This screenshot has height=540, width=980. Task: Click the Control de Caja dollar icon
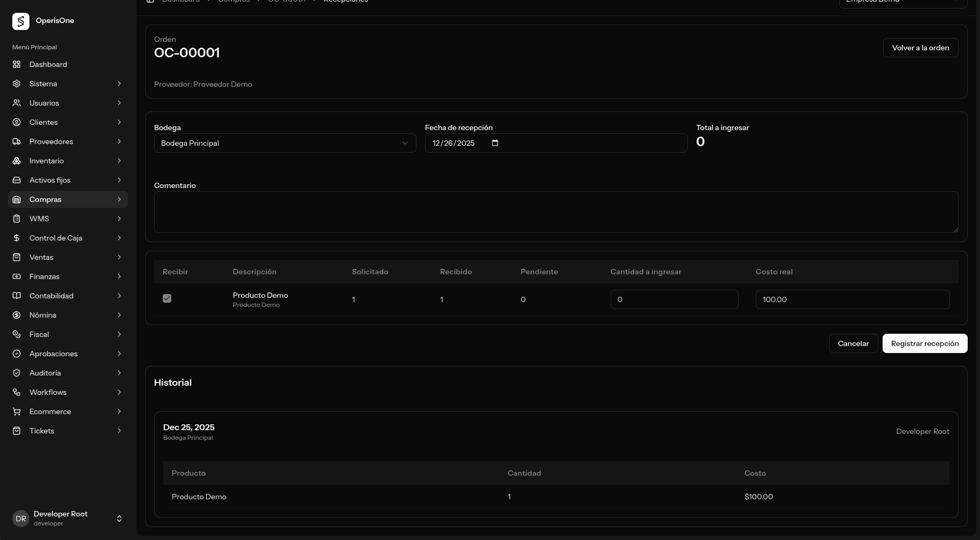(17, 238)
